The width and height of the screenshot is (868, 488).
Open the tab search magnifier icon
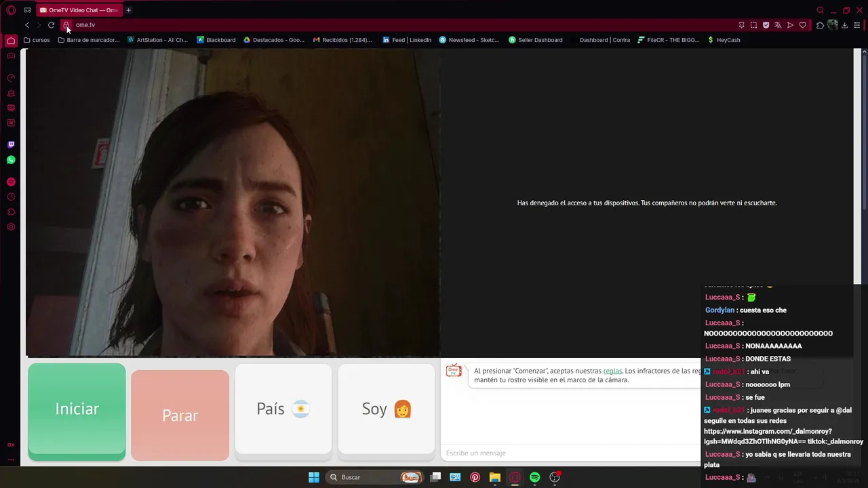click(x=820, y=10)
